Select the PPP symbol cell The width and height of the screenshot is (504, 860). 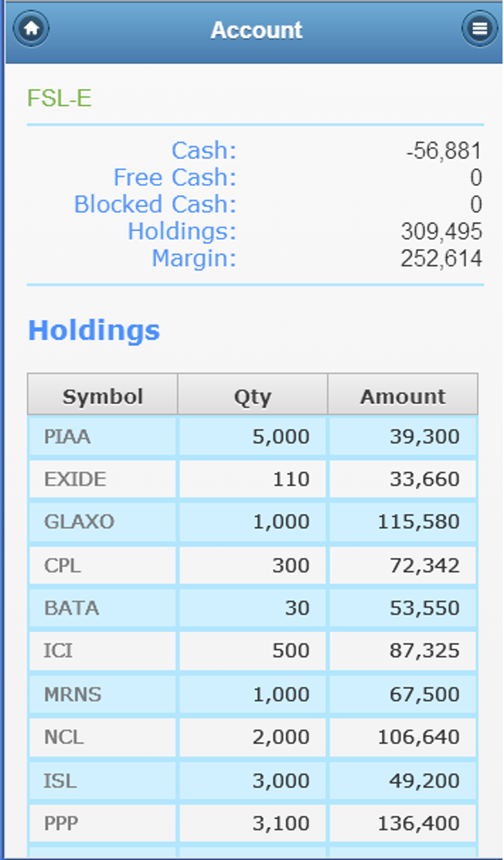tap(61, 823)
